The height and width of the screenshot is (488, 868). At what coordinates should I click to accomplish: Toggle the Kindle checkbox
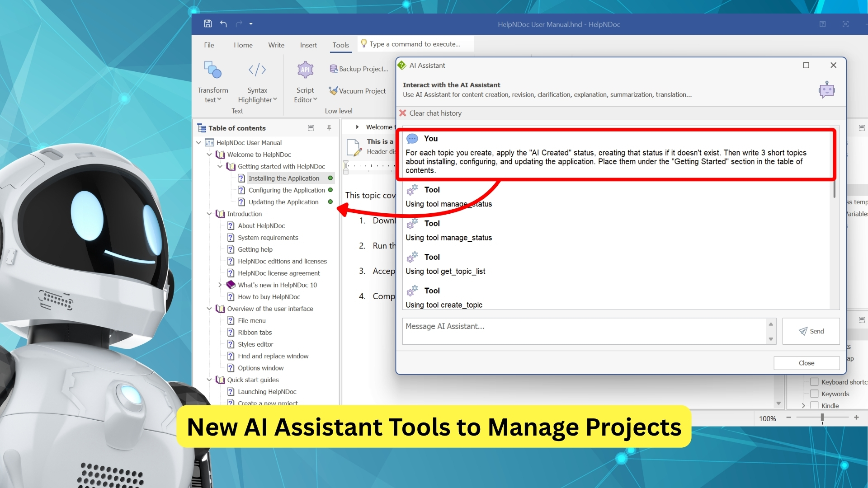click(x=815, y=405)
